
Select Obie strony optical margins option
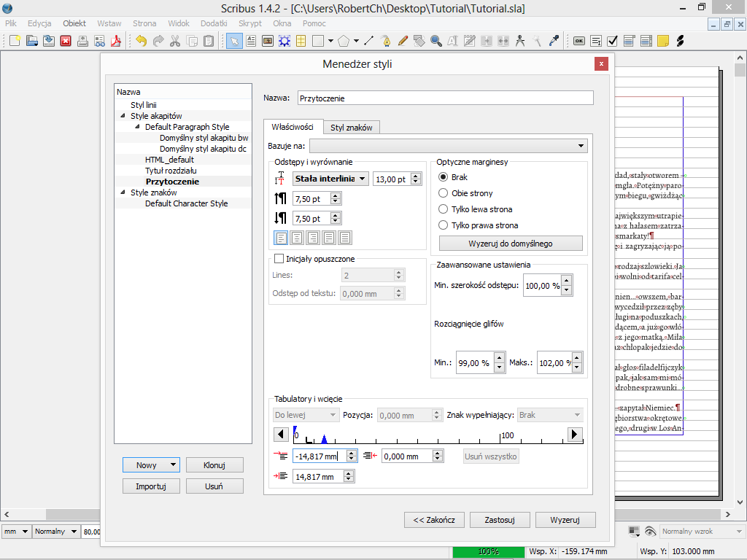(x=443, y=193)
